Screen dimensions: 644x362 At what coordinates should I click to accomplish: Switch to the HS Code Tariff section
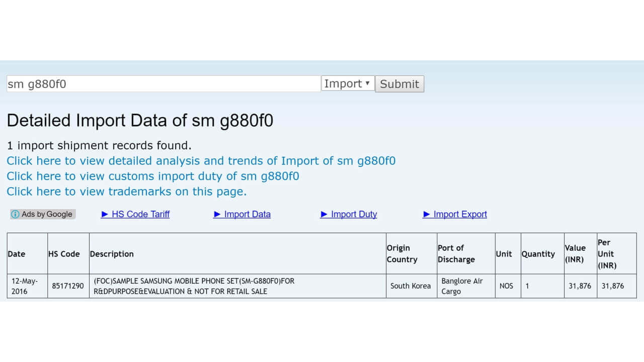click(138, 214)
